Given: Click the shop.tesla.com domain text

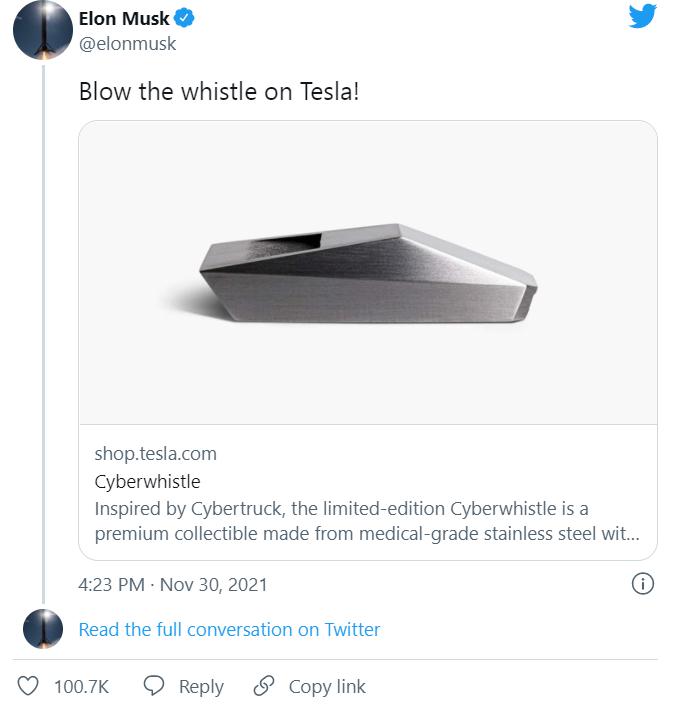Looking at the screenshot, I should point(155,453).
